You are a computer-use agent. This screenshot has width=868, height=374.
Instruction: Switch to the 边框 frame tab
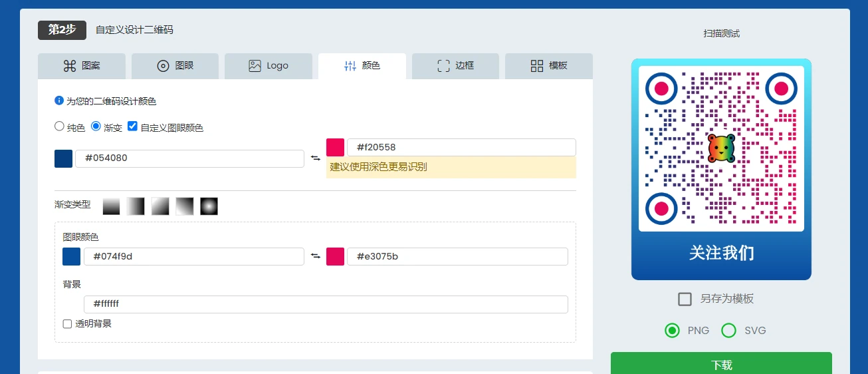tap(455, 66)
